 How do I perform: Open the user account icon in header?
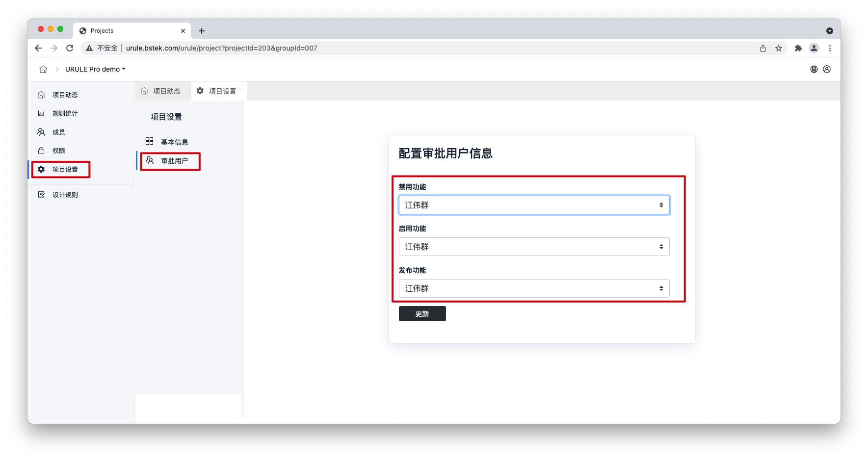[827, 69]
